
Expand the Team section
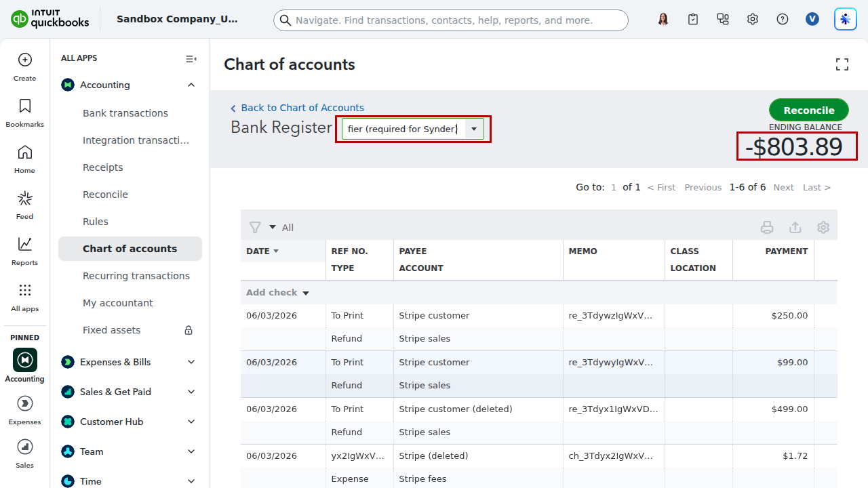click(191, 451)
